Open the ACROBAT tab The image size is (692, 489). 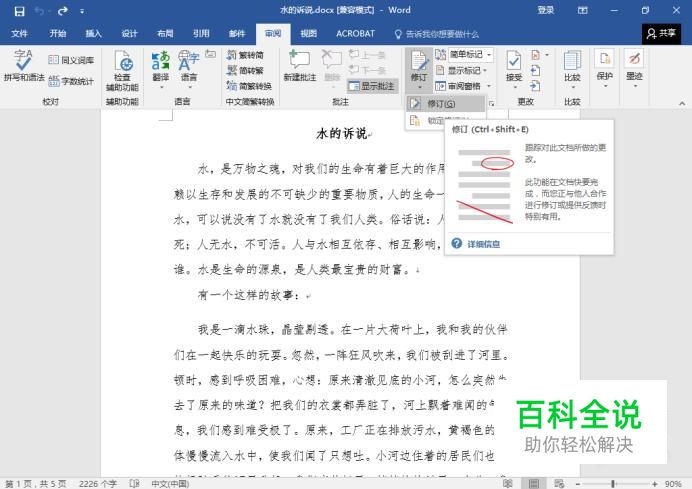pos(355,34)
